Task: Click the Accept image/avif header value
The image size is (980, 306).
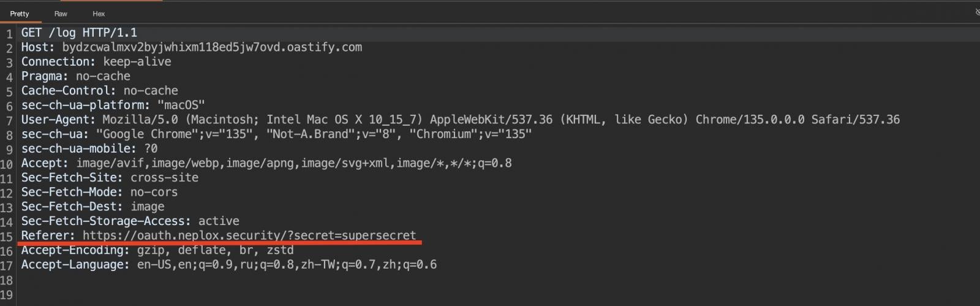Action: pos(293,163)
